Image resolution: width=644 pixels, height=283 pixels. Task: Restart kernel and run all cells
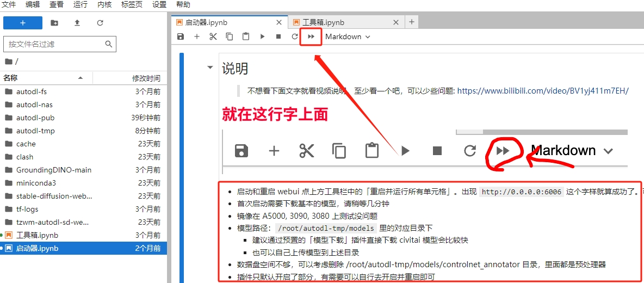(x=311, y=36)
